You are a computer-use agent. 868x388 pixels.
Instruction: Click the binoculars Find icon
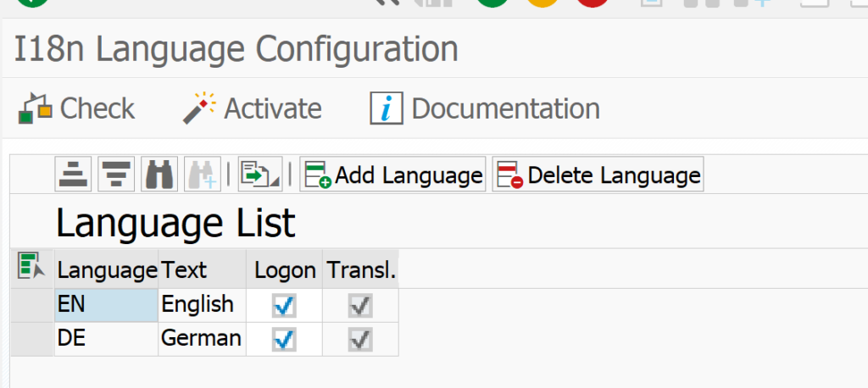pyautogui.click(x=159, y=175)
